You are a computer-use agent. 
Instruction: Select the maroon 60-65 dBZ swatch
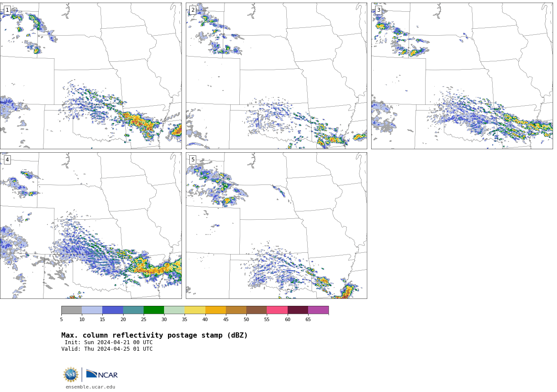[298, 310]
